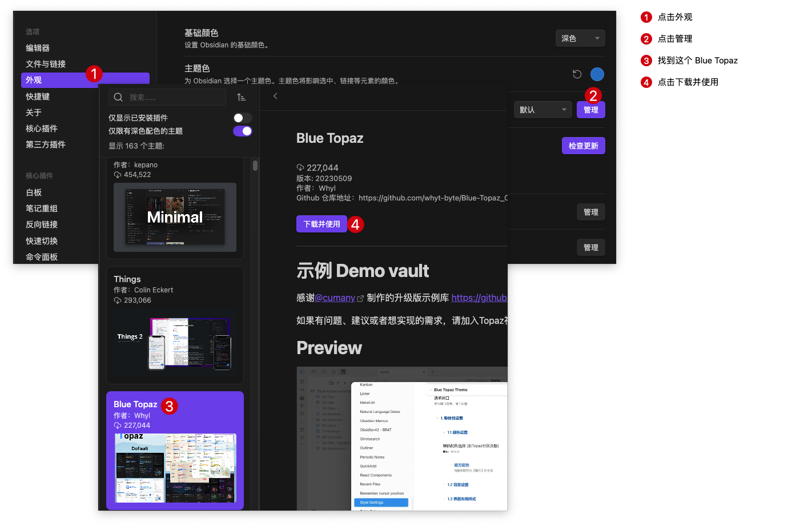Disable the 仅限有深色配色的主题 switch
This screenshot has height=526, width=812.
pos(242,131)
